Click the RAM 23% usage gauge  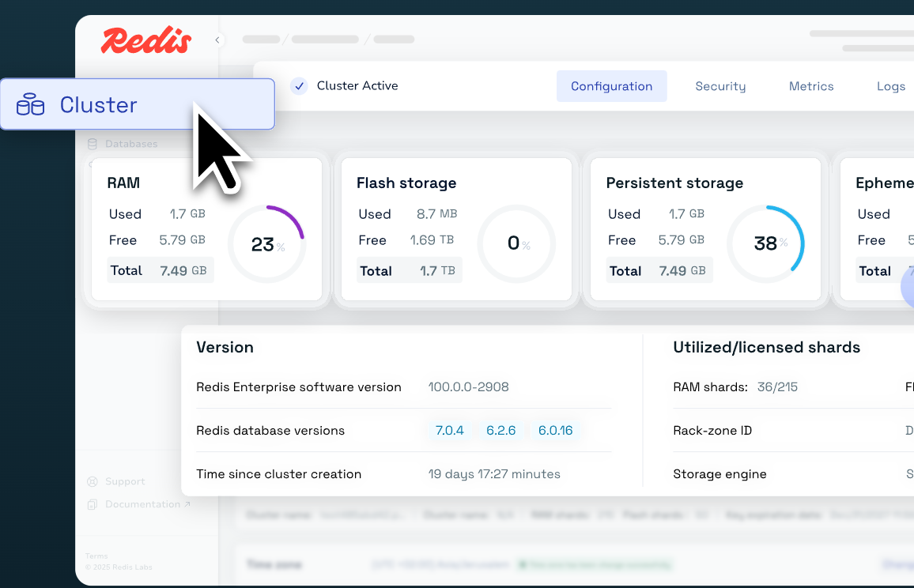click(267, 243)
